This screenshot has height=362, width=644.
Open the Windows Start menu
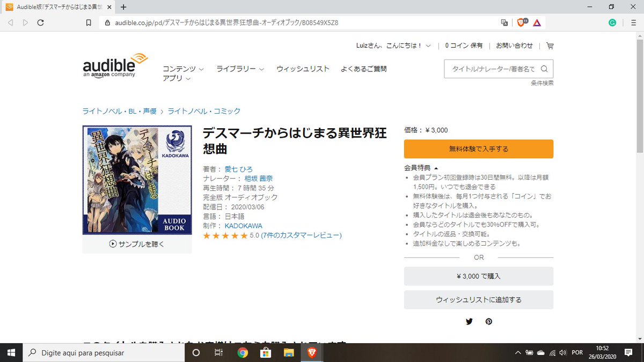pyautogui.click(x=11, y=352)
